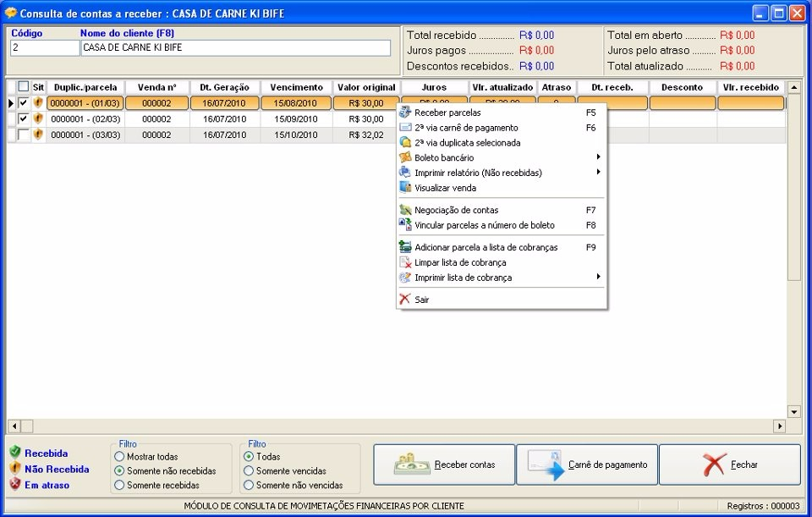
Task: Click the vertical scrollbar down arrow
Action: (794, 412)
